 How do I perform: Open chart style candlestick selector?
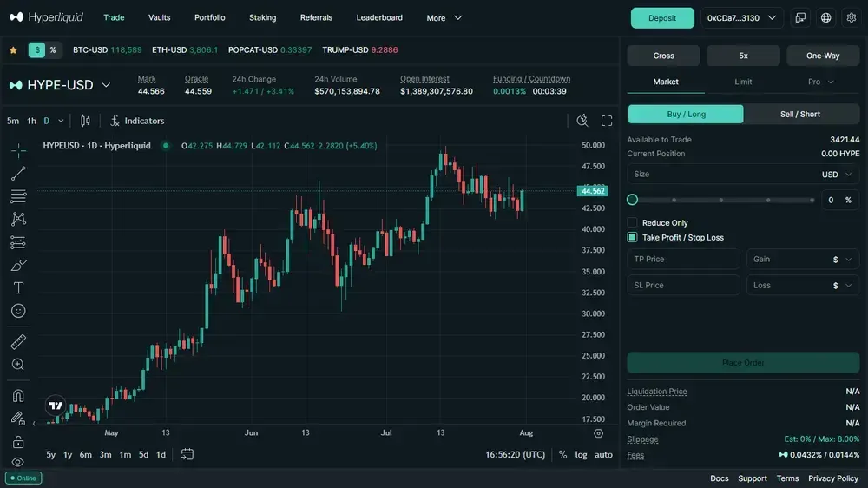tap(85, 121)
